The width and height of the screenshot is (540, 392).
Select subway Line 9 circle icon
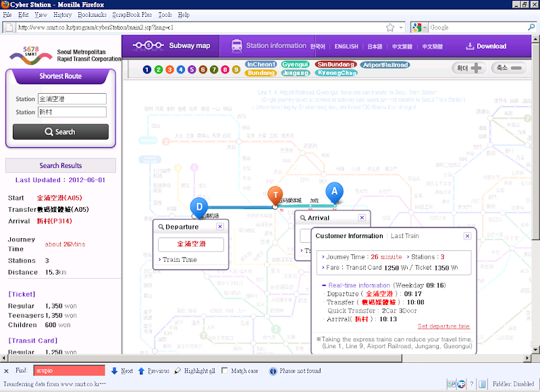click(236, 69)
